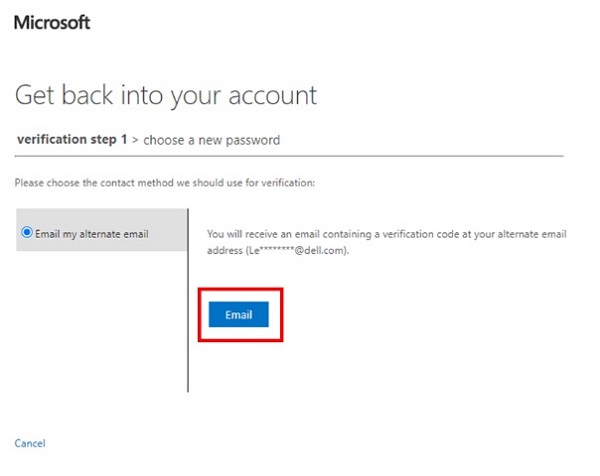The width and height of the screenshot is (600, 476).
Task: Click the "Email my alternate email" label text
Action: pyautogui.click(x=92, y=234)
